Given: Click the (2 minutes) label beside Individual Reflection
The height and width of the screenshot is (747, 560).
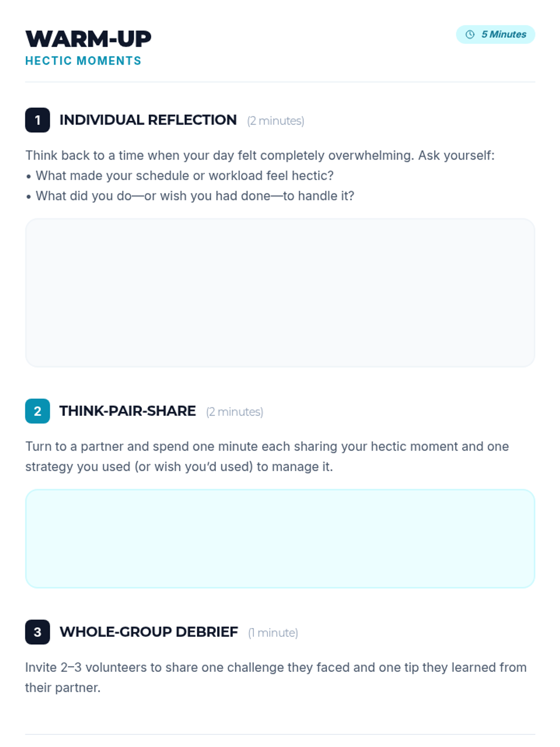Looking at the screenshot, I should pos(276,121).
